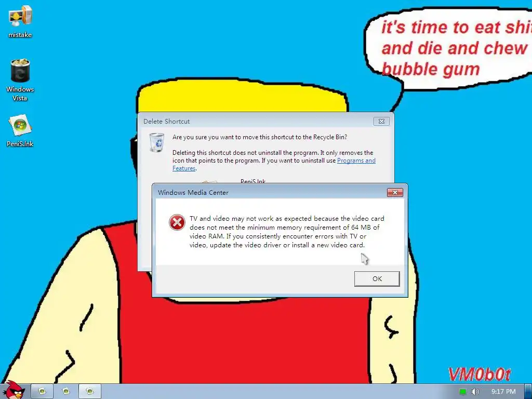Switch to the first taskbar window button
532x399 pixels.
tap(42, 392)
